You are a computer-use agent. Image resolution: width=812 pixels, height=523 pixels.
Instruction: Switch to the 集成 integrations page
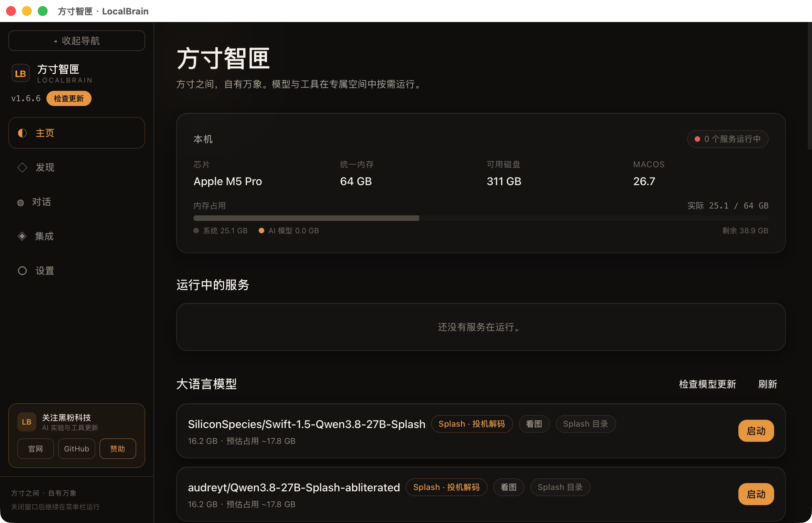coord(77,236)
